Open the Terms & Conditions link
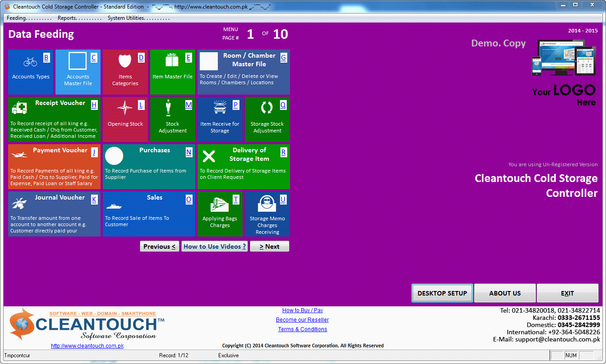Image resolution: width=606 pixels, height=364 pixels. coord(303,329)
